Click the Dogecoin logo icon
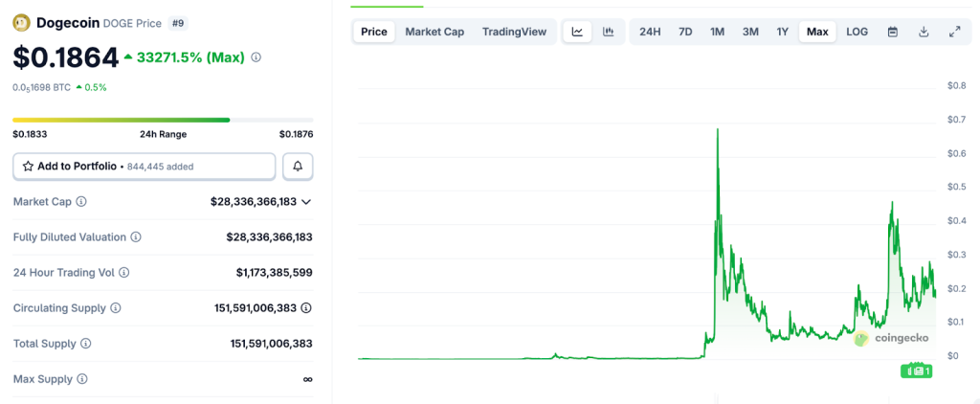Image resolution: width=980 pixels, height=404 pixels. click(21, 22)
